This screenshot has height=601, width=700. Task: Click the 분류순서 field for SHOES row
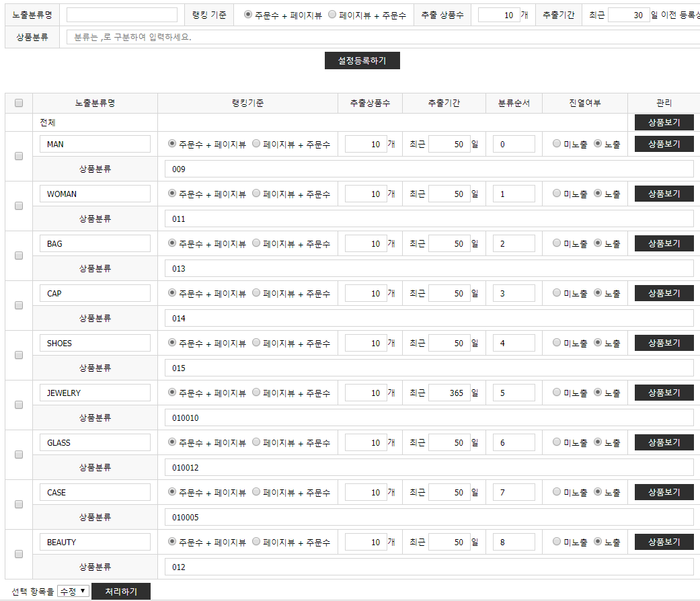[514, 343]
